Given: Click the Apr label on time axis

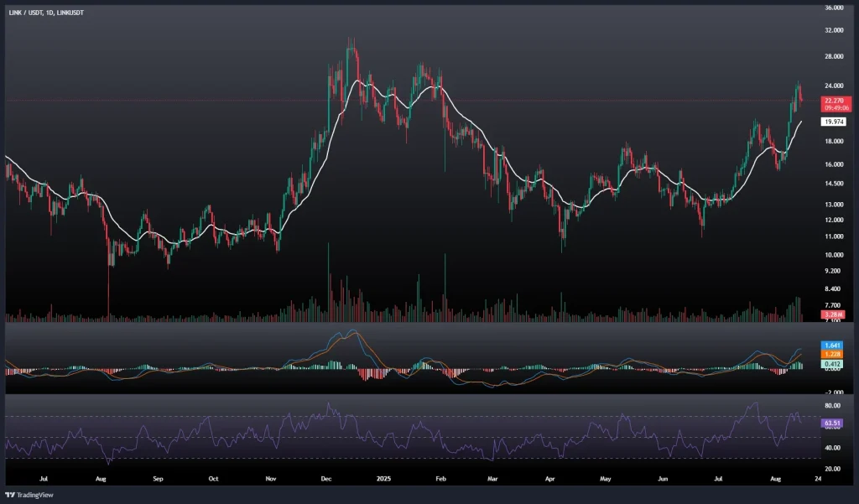Looking at the screenshot, I should point(550,478).
